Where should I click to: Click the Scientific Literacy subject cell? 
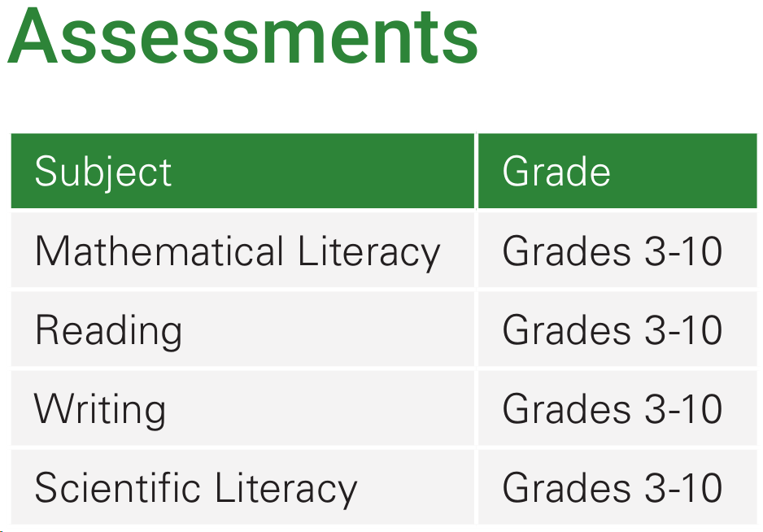click(x=195, y=488)
